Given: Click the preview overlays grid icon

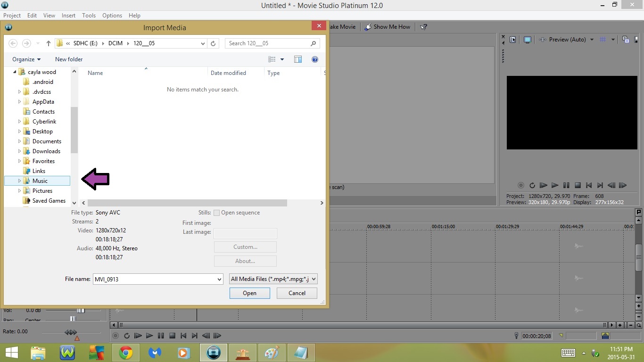Looking at the screenshot, I should pos(603,40).
